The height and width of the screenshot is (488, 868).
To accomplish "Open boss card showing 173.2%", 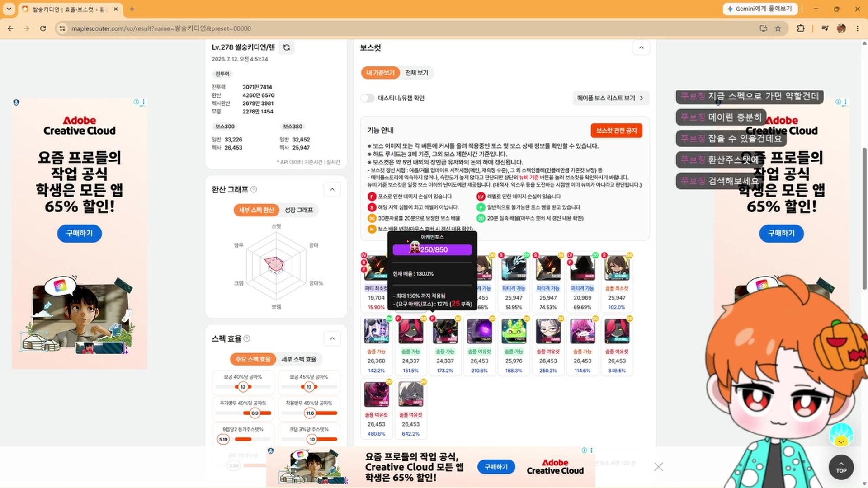I will pyautogui.click(x=445, y=345).
